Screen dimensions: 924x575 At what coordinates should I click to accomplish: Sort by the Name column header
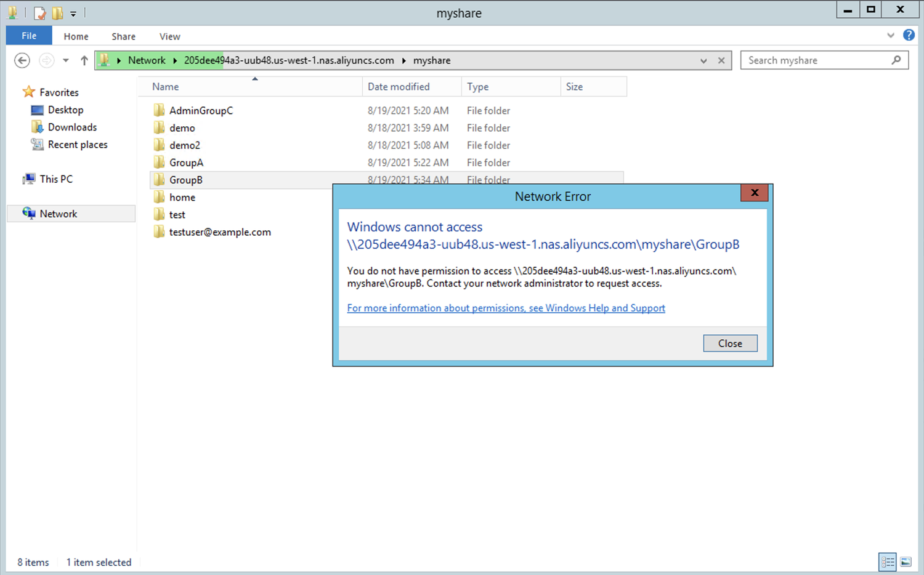pyautogui.click(x=250, y=87)
